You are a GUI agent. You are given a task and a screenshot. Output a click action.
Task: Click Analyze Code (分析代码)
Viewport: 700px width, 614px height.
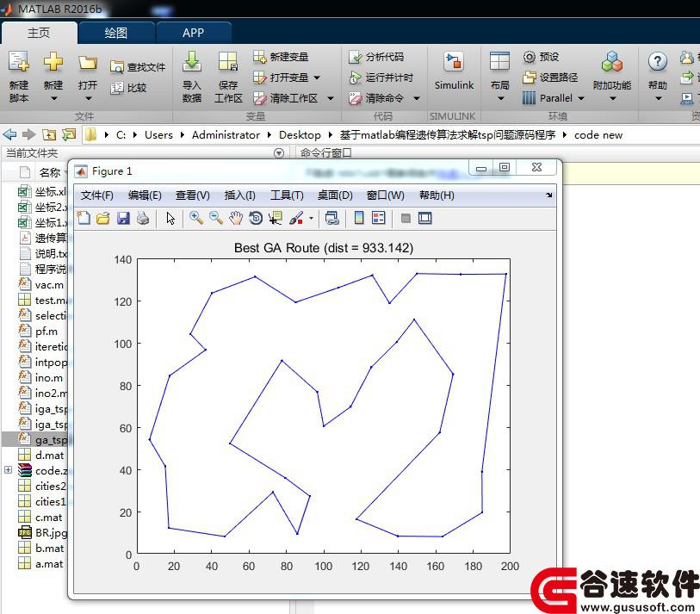376,57
